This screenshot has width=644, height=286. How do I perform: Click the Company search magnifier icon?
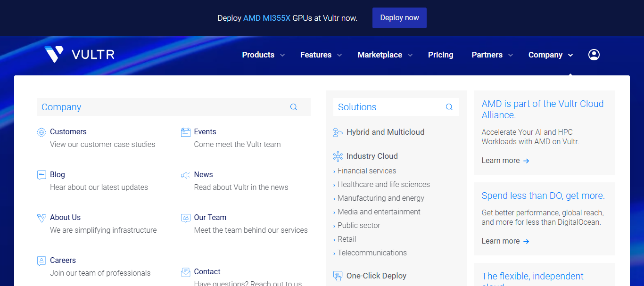click(x=294, y=107)
